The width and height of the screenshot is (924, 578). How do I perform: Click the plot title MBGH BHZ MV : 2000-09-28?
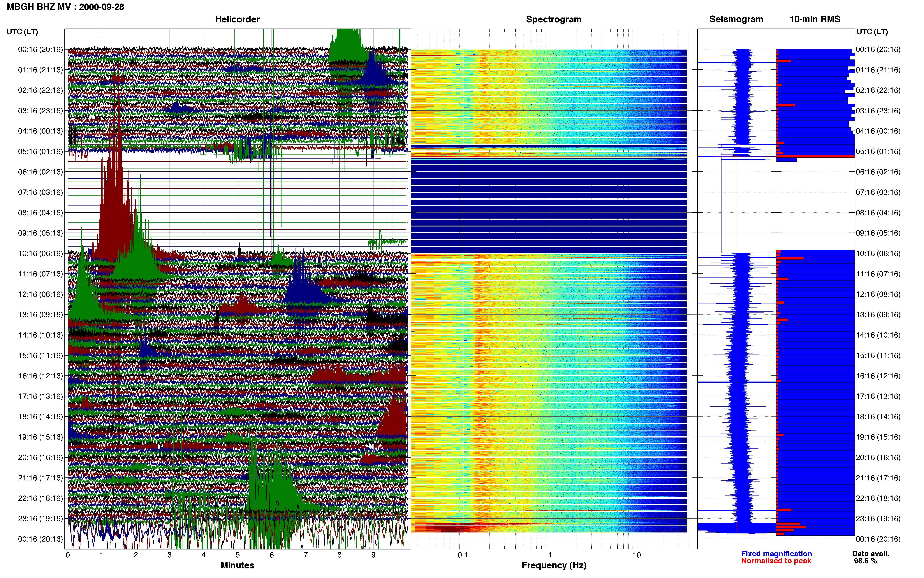coord(65,7)
